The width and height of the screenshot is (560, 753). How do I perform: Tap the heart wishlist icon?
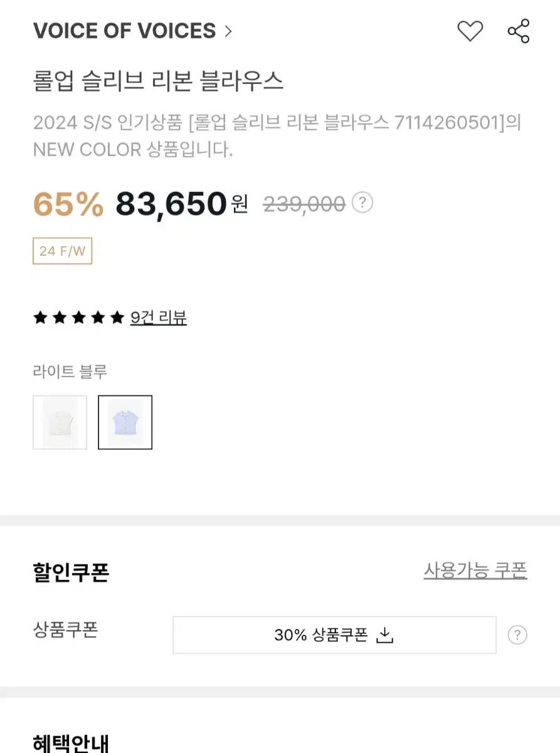[470, 31]
